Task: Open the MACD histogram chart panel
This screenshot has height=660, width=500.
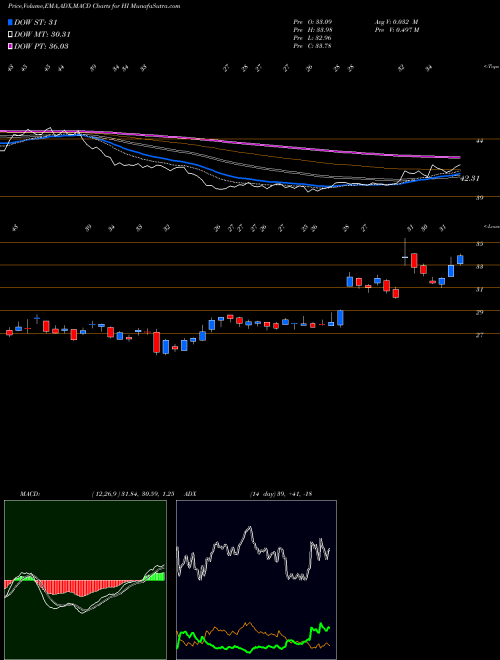Action: 85,580
